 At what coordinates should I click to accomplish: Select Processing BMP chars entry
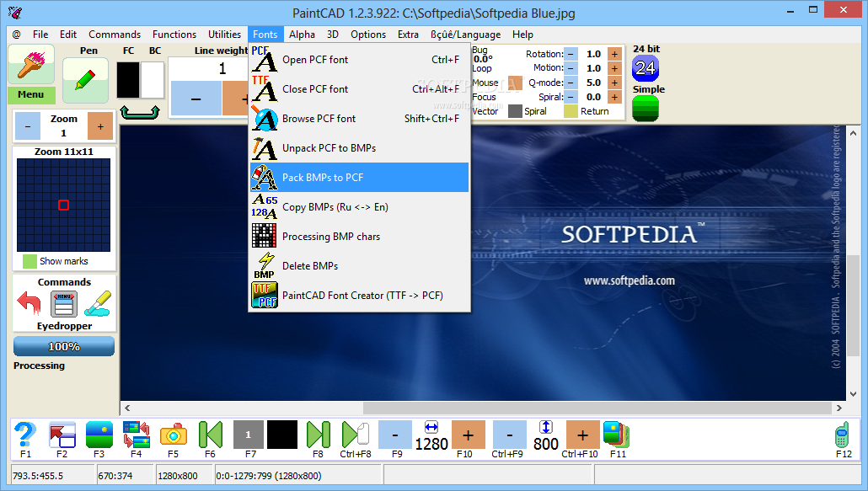(359, 236)
